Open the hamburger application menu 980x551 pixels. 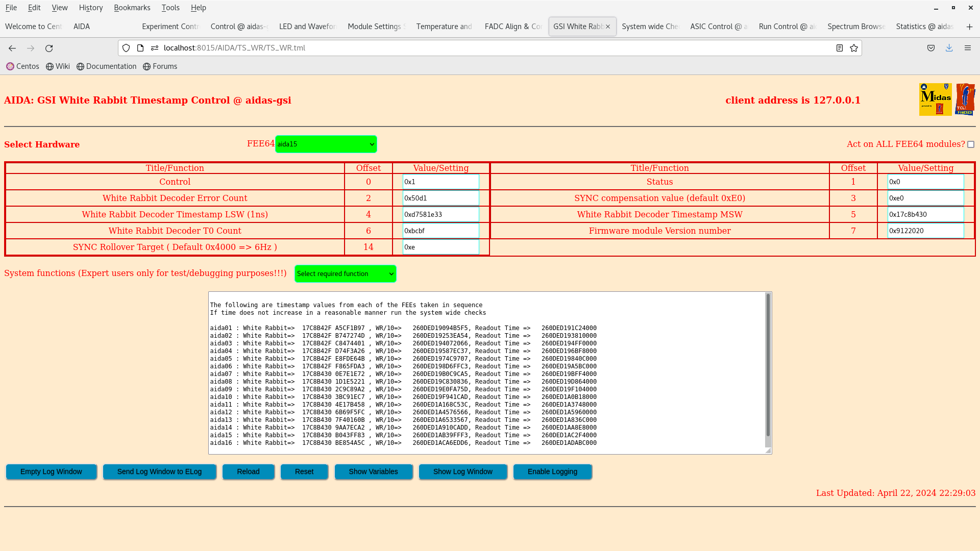click(x=967, y=48)
